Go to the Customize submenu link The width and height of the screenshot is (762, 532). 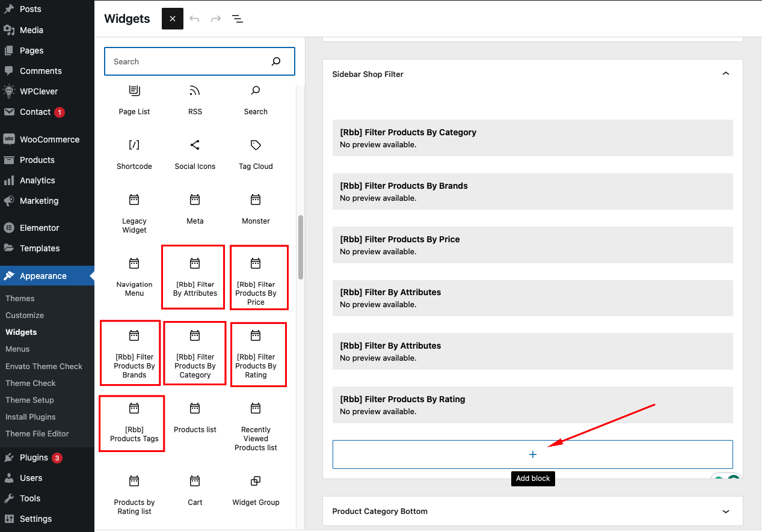tap(25, 315)
